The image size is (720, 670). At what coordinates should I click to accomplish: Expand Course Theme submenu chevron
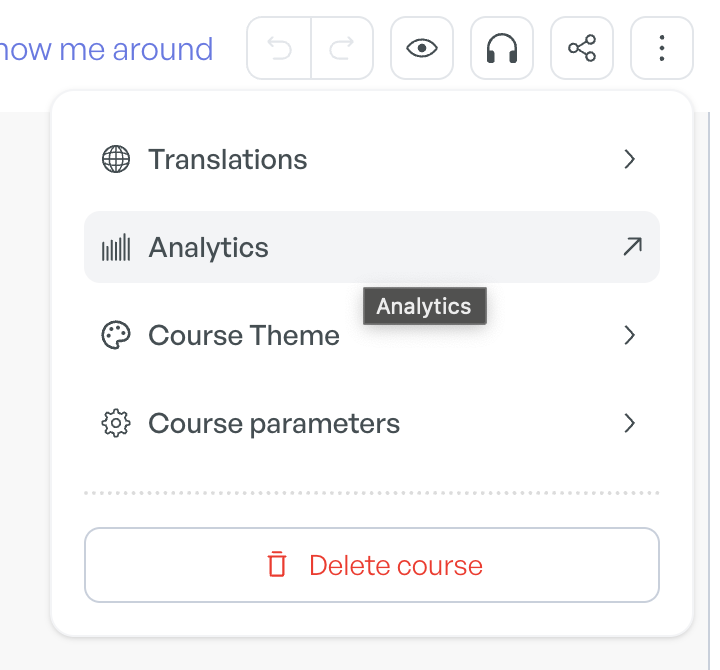pyautogui.click(x=630, y=335)
